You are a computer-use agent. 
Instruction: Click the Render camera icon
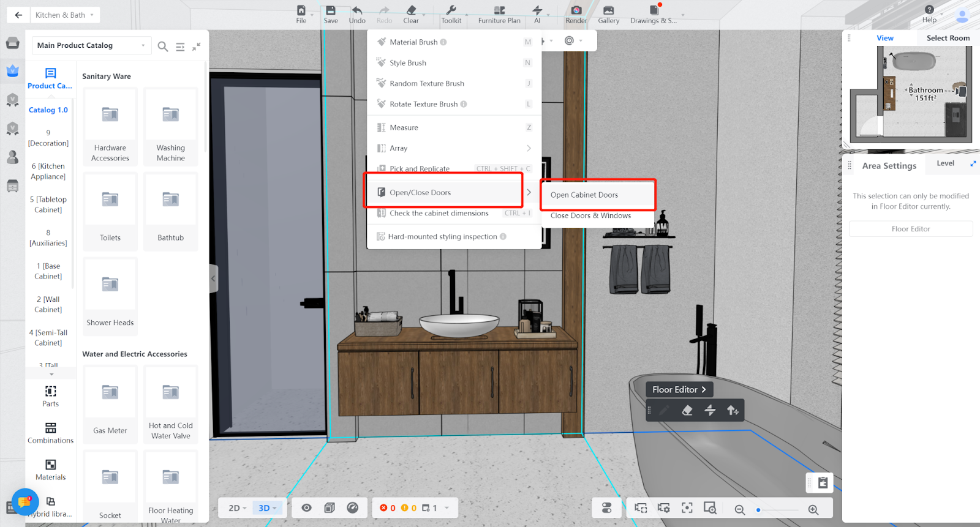(x=576, y=10)
